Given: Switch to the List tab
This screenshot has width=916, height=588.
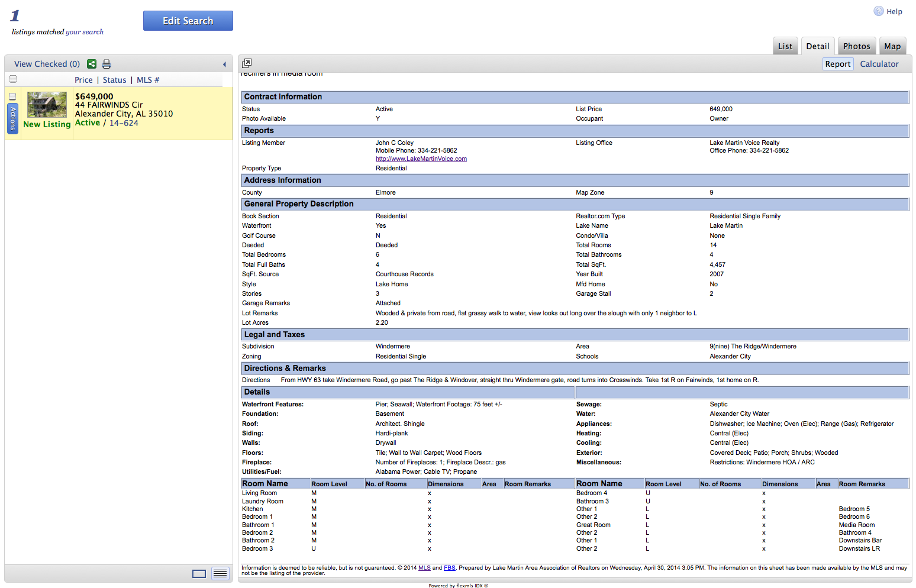Looking at the screenshot, I should (x=785, y=46).
